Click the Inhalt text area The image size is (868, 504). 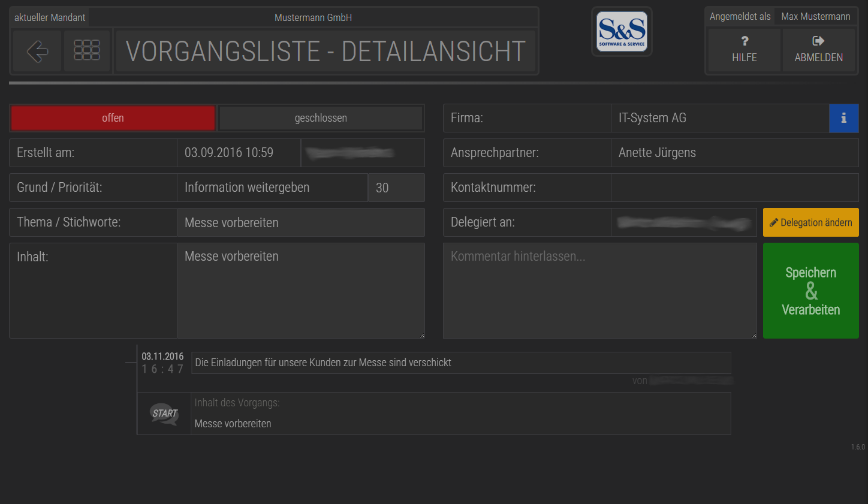[x=301, y=291]
